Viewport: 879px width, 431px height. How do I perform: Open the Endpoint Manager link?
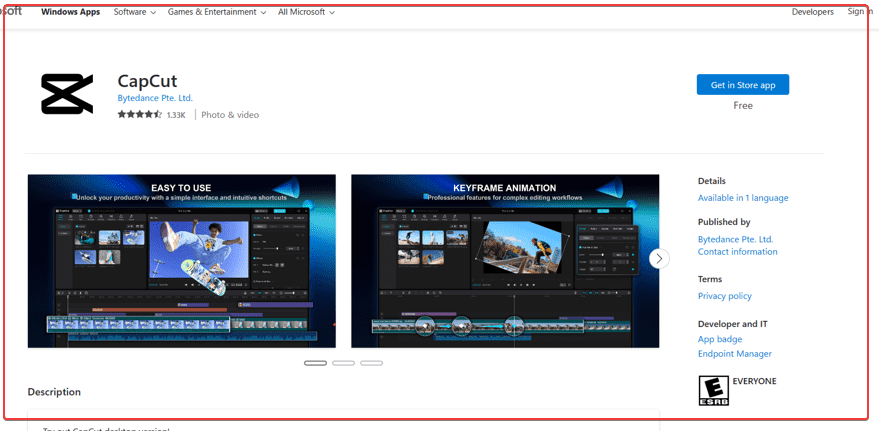click(x=735, y=354)
